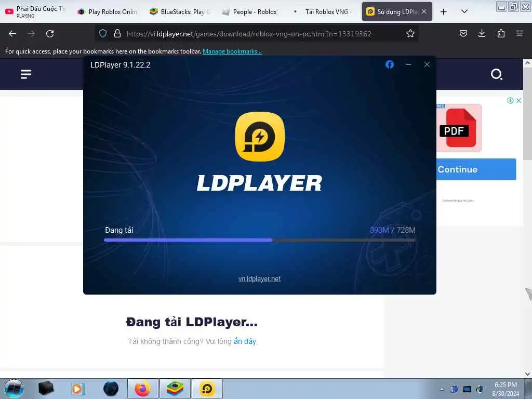Open the Manage bookmarks link
Image resolution: width=532 pixels, height=399 pixels.
[232, 51]
